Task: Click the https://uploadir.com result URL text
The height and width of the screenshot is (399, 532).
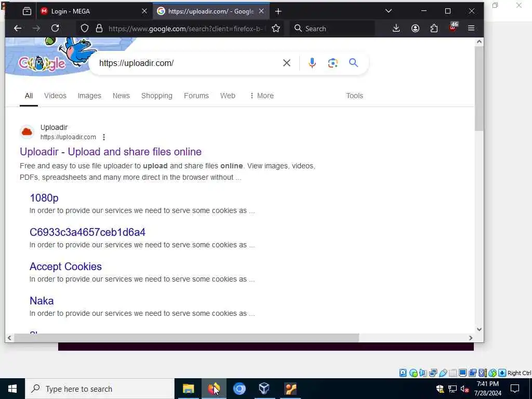Action: click(68, 137)
